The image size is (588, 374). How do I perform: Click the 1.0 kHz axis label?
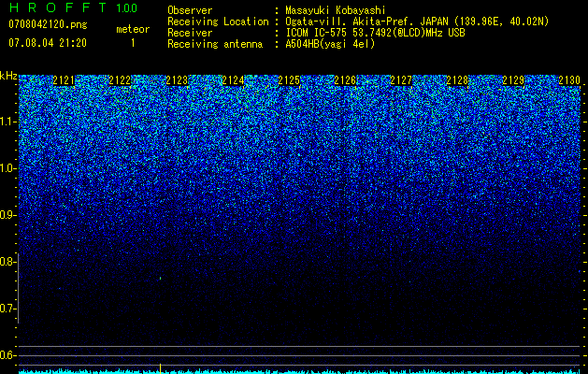point(7,168)
